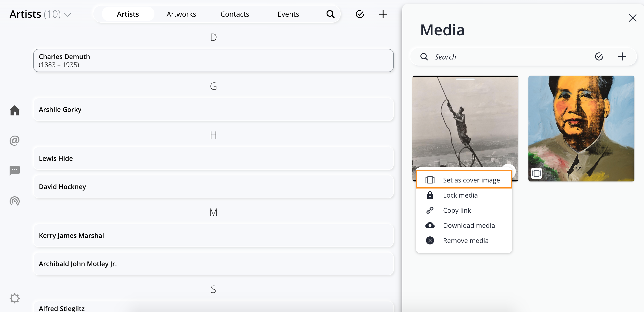This screenshot has width=644, height=312.
Task: Open the Home icon in the sidebar
Action: pos(15,110)
